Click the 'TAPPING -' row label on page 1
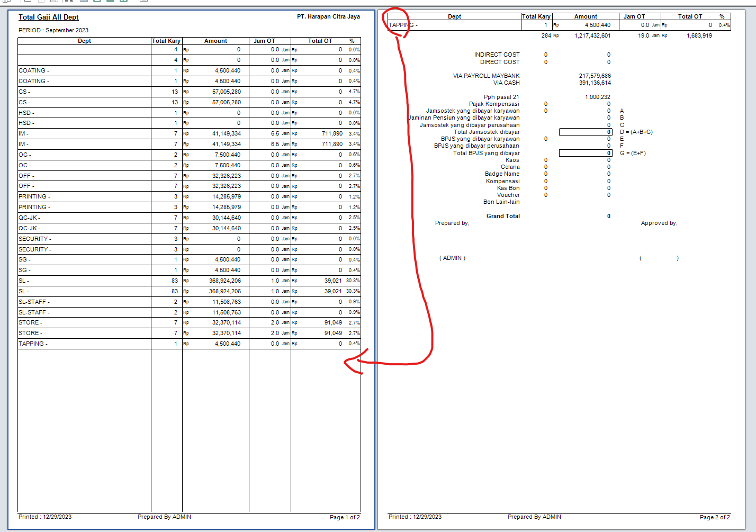Image resolution: width=756 pixels, height=532 pixels. (x=33, y=344)
